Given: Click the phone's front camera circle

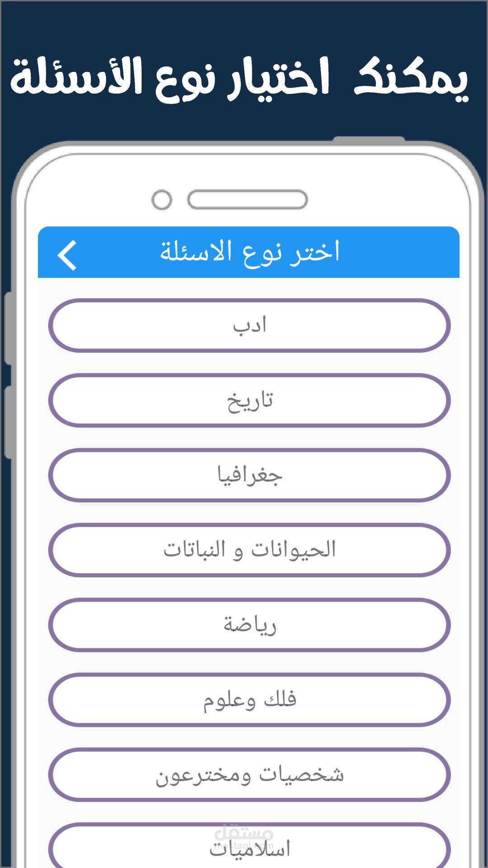Looking at the screenshot, I should tap(162, 200).
